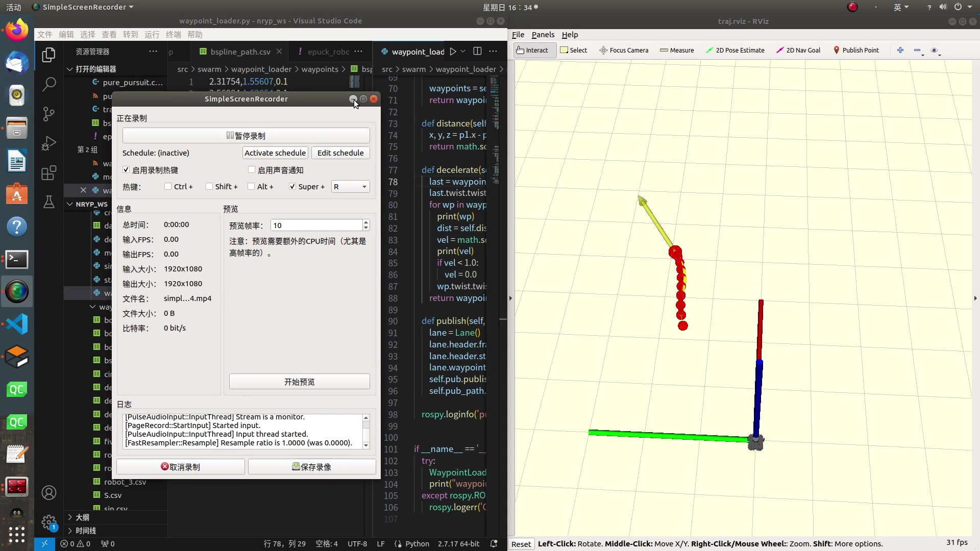
Task: Open VS Code Explorer files icon
Action: tap(48, 55)
